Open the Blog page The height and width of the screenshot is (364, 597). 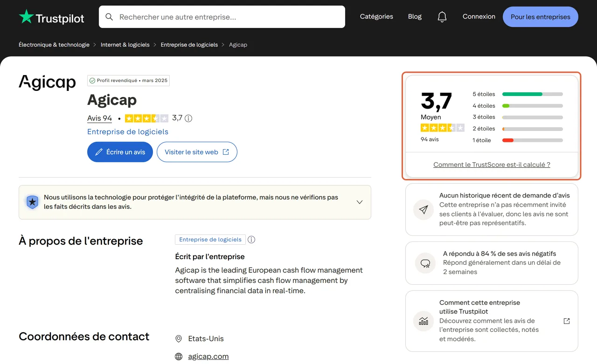point(415,16)
